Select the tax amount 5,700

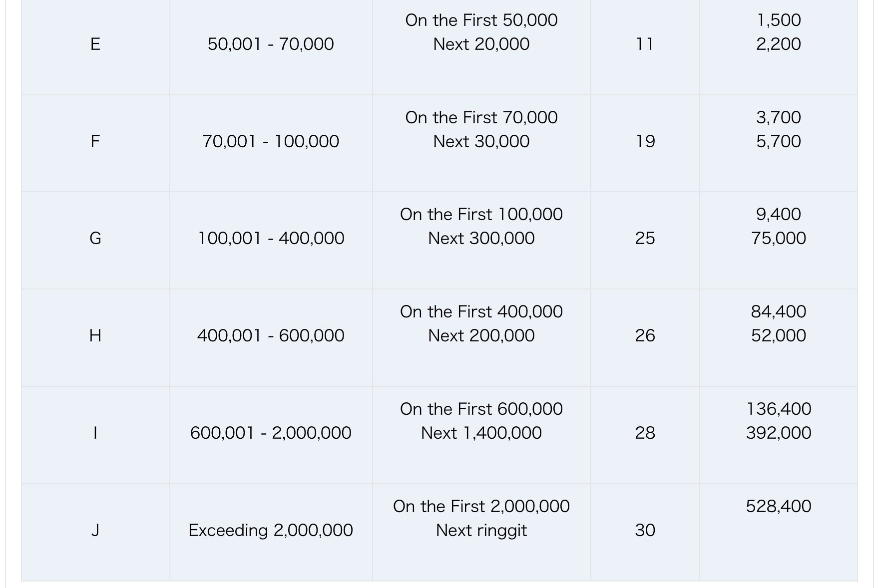778,142
